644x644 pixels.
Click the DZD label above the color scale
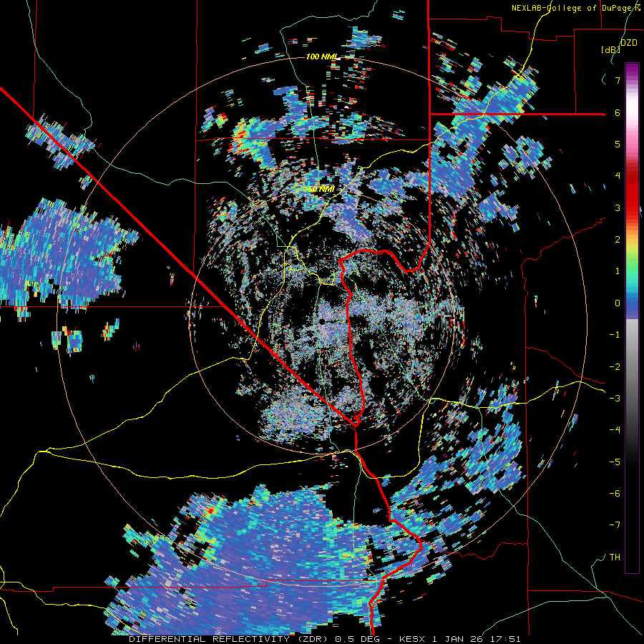[x=629, y=43]
